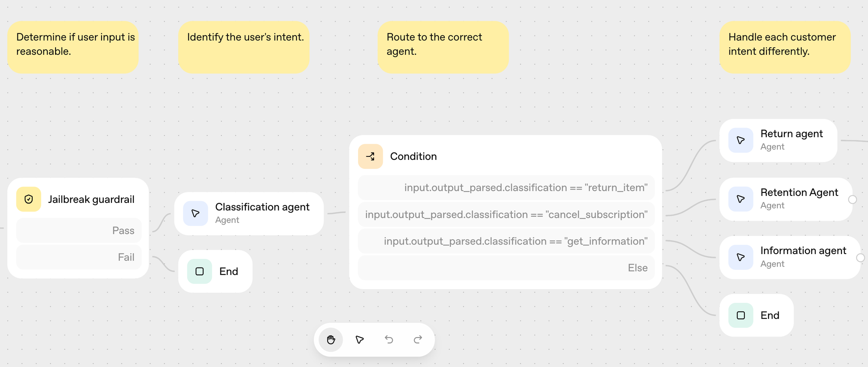Select the hand pan tool
Image resolution: width=868 pixels, height=367 pixels.
(331, 340)
